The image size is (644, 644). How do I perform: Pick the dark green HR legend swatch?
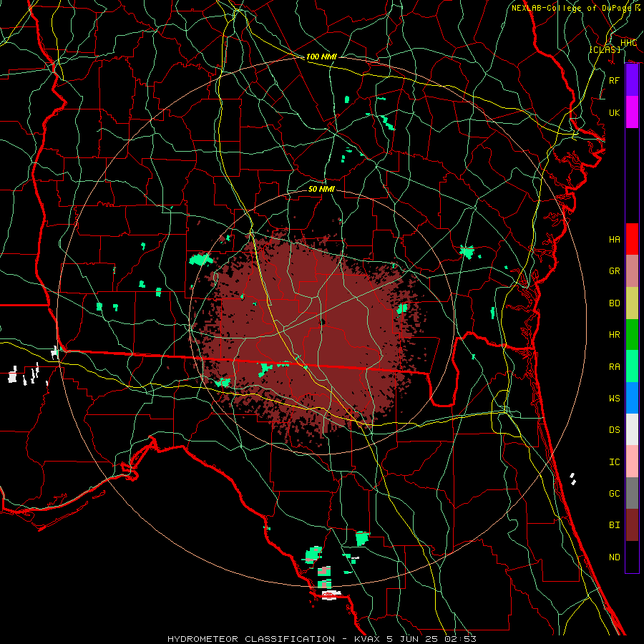pyautogui.click(x=632, y=334)
